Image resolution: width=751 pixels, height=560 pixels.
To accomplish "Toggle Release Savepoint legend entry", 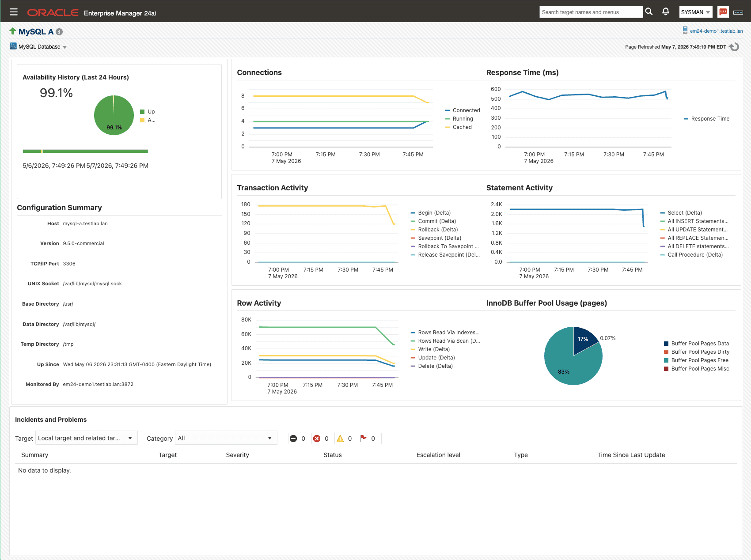I will click(x=445, y=255).
